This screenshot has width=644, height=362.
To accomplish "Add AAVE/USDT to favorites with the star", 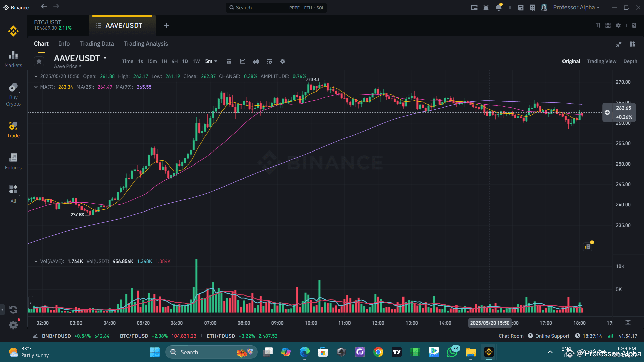I will click(39, 61).
